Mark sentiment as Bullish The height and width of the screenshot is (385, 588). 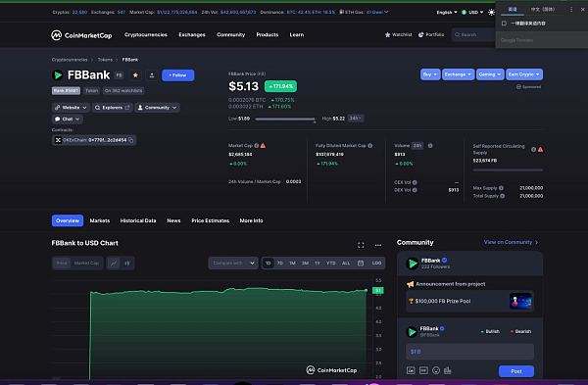coord(490,331)
